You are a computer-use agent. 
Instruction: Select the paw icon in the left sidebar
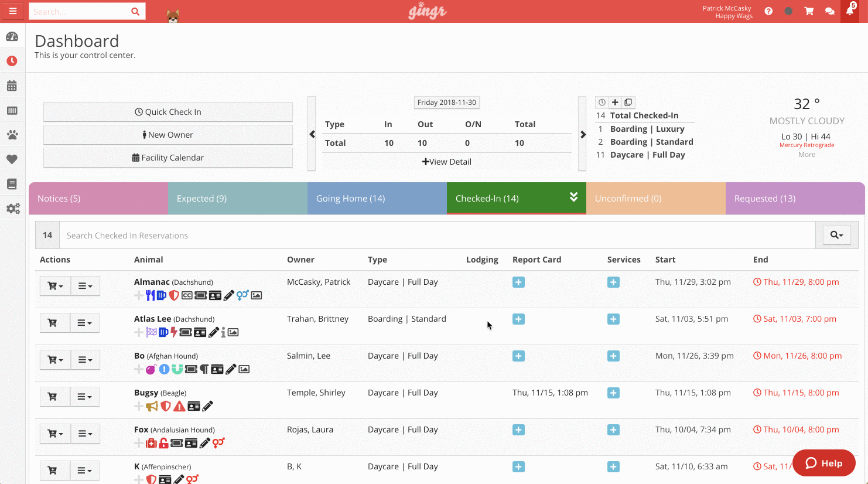click(13, 135)
